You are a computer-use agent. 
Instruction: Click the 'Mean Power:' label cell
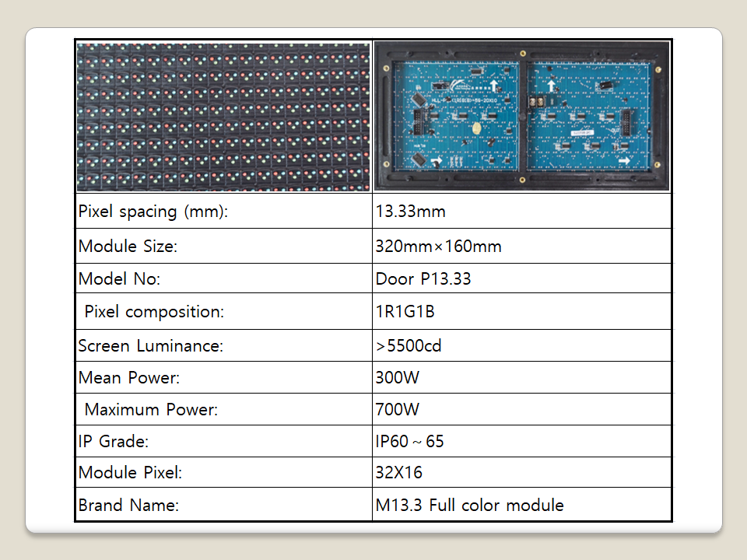click(x=129, y=378)
